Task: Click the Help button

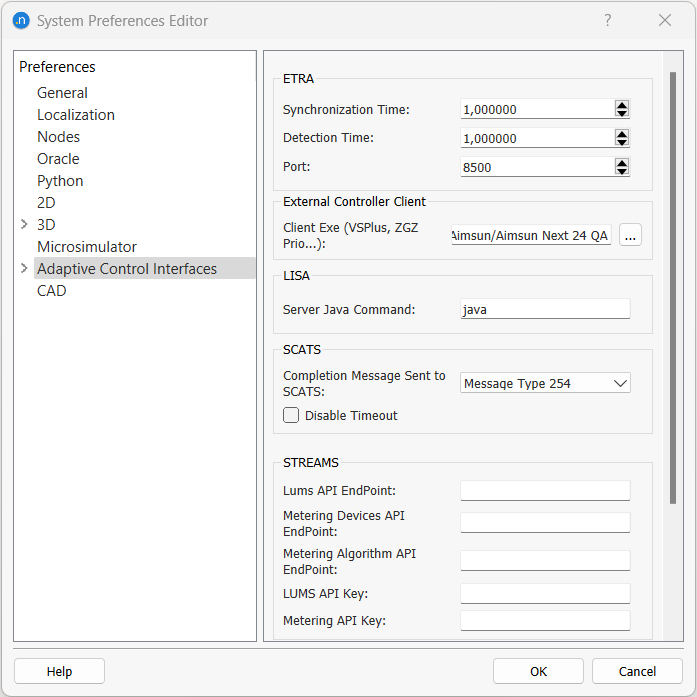Action: coord(60,671)
